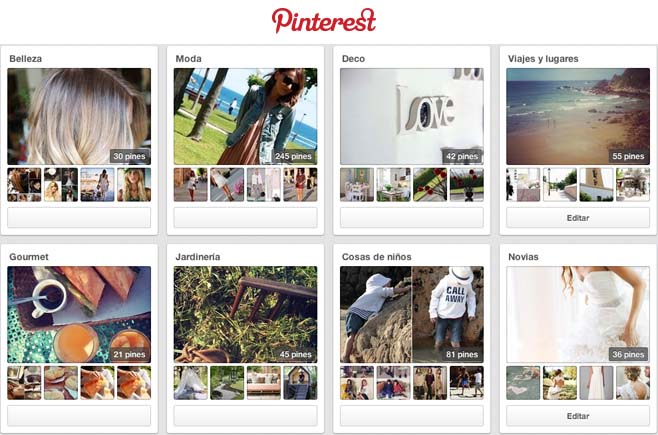Click the 81 pines badge on Cosas de niños

462,354
